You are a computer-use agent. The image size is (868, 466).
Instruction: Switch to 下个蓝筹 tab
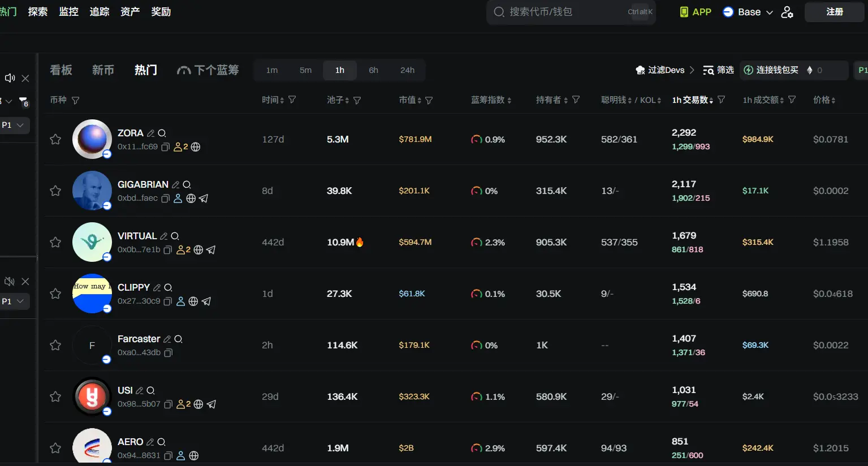208,70
